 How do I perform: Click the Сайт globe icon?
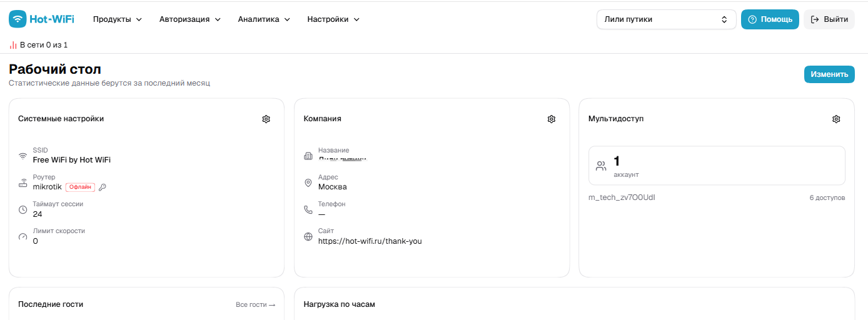(308, 236)
